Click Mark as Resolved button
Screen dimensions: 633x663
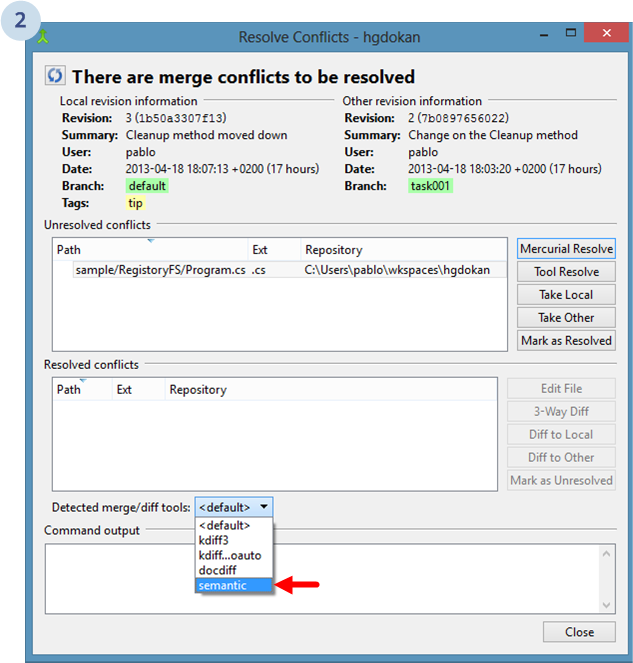(566, 340)
